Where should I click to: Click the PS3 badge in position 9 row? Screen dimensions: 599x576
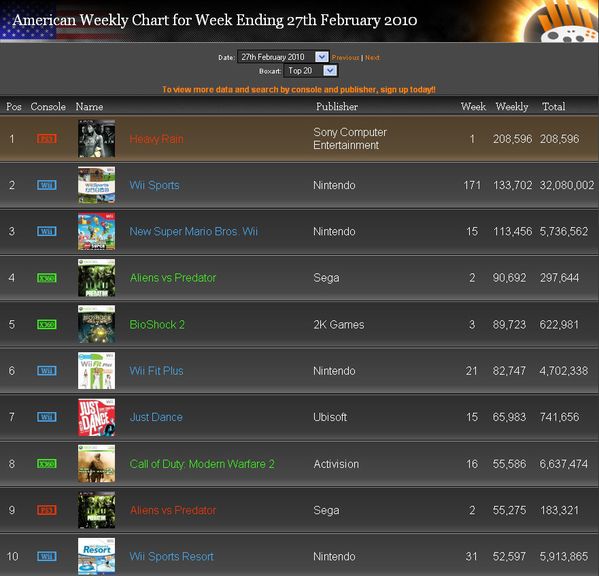(x=47, y=510)
